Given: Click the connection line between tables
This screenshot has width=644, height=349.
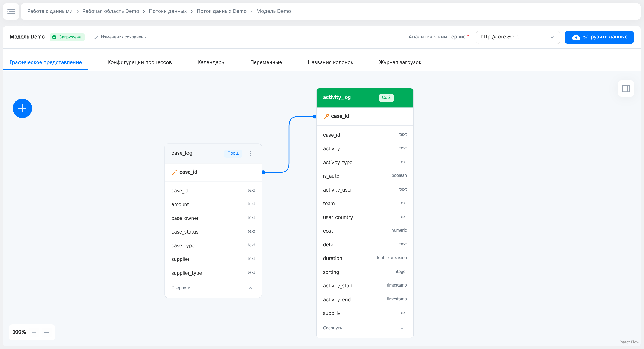Looking at the screenshot, I should [x=289, y=145].
